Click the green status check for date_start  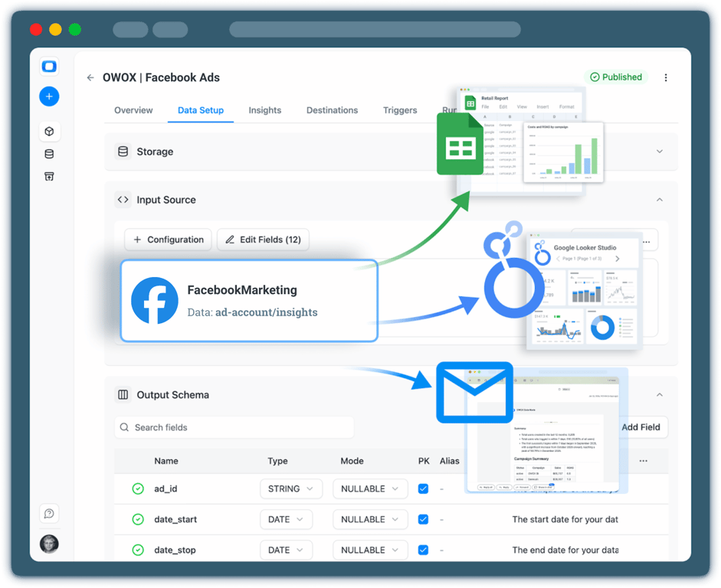(x=138, y=520)
